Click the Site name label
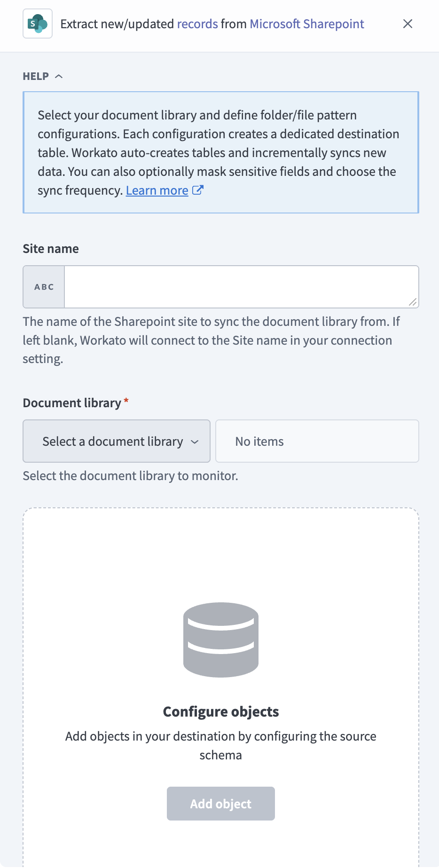The width and height of the screenshot is (439, 868). 51,249
